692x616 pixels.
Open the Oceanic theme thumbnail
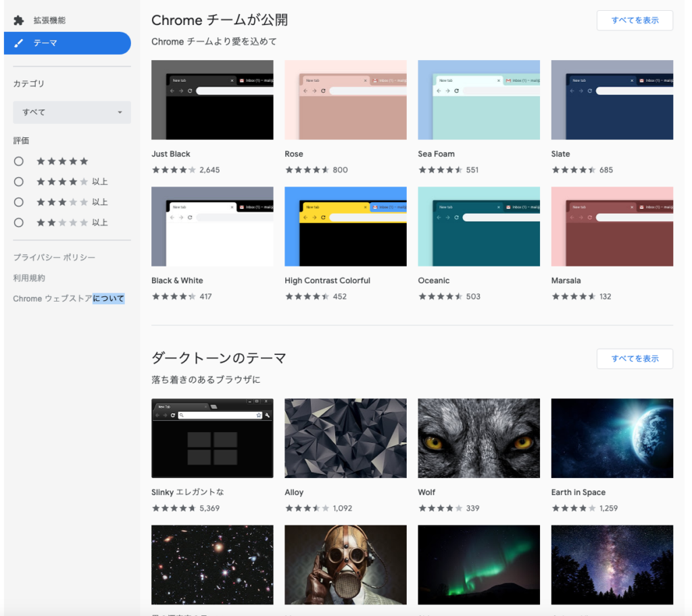(479, 227)
